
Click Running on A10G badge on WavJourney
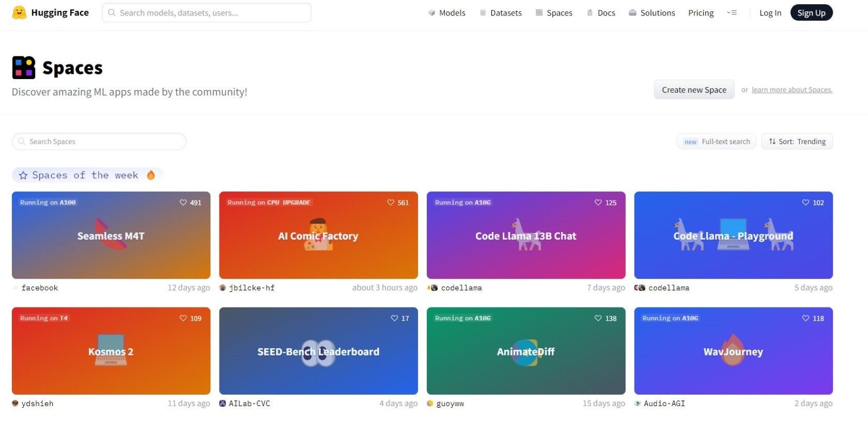[x=670, y=318]
